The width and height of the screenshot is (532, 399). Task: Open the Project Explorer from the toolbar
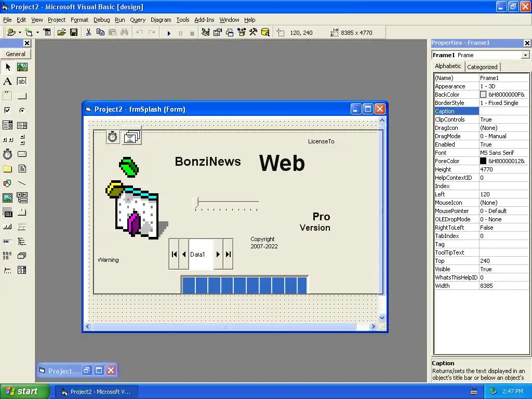pyautogui.click(x=205, y=32)
